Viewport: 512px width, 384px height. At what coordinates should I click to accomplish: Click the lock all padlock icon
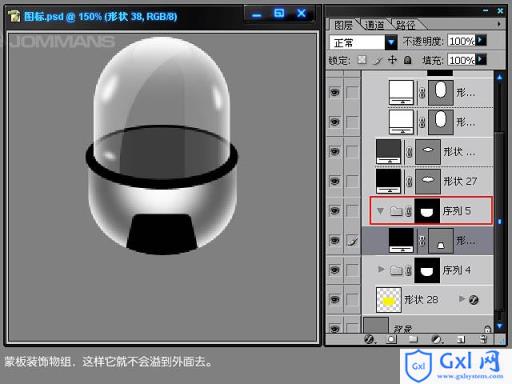coord(407,60)
